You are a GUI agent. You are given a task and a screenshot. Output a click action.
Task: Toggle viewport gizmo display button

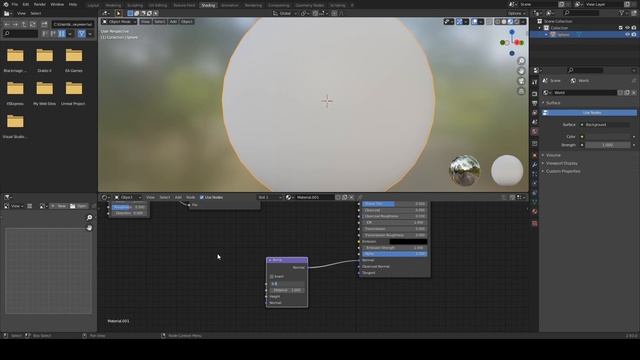(x=459, y=22)
